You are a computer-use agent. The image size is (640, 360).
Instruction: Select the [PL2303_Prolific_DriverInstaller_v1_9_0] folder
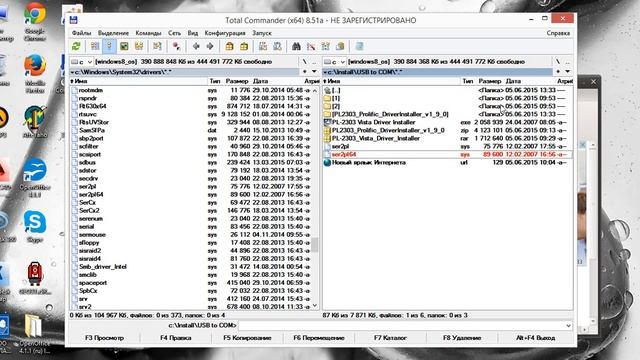[x=447, y=114]
